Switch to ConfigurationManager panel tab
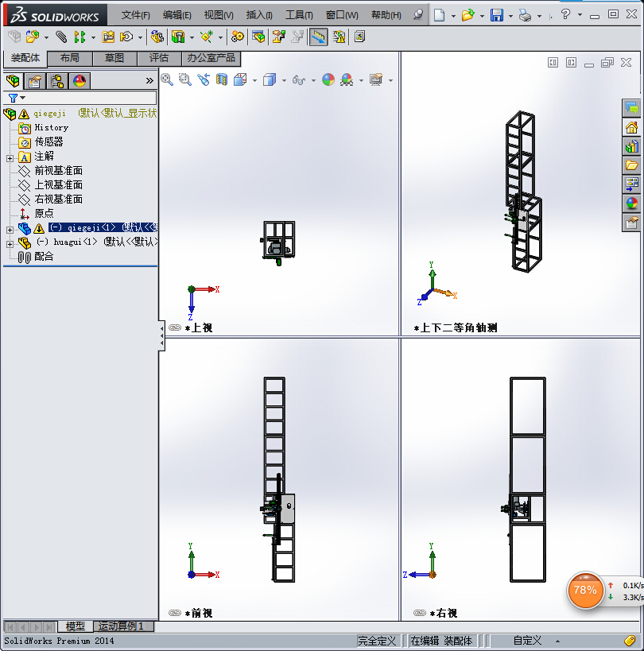Viewport: 644px width, 651px height. 57,81
